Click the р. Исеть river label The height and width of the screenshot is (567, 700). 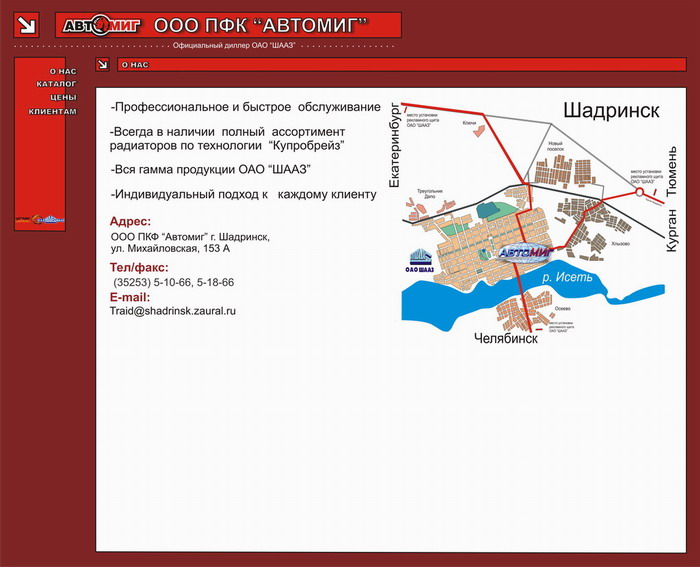(x=567, y=277)
